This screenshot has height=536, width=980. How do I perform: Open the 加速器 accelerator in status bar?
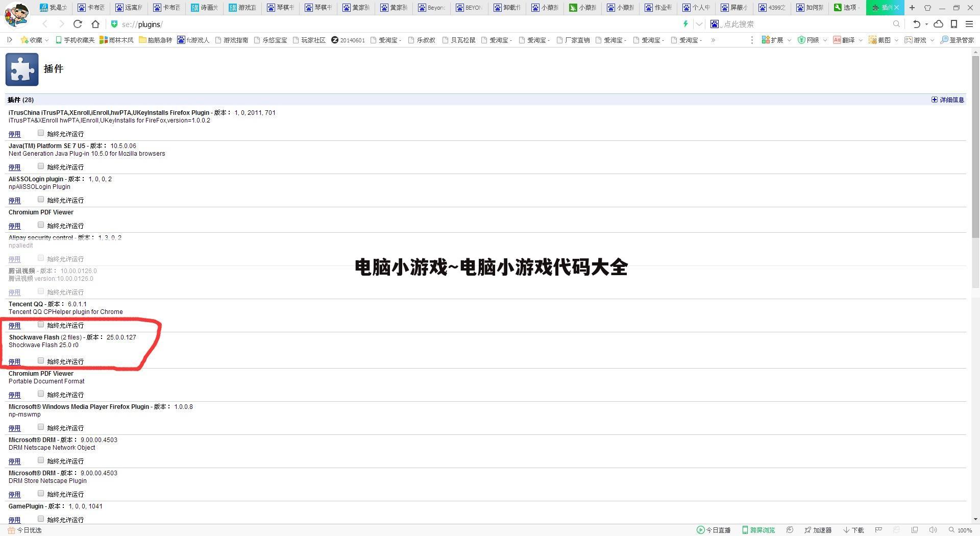click(818, 530)
